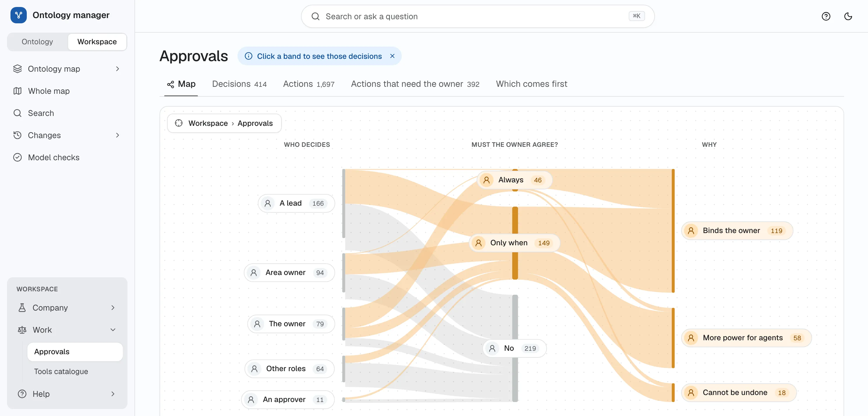Click the info icon in hint banner
This screenshot has width=868, height=416.
click(248, 56)
